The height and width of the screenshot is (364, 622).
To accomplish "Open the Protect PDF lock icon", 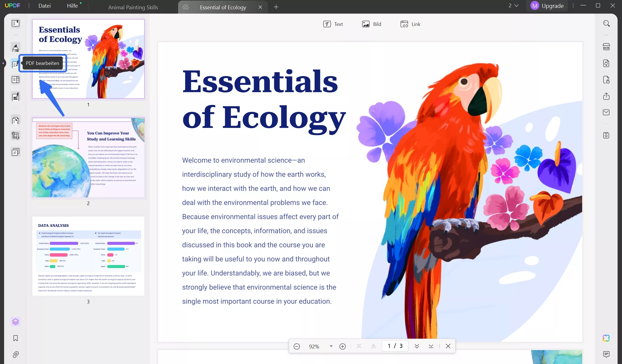I will (606, 80).
